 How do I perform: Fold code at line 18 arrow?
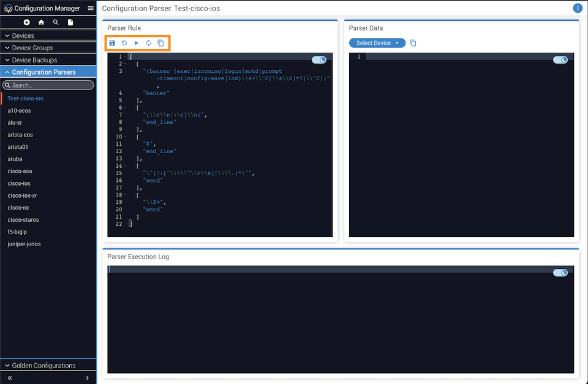click(x=125, y=195)
